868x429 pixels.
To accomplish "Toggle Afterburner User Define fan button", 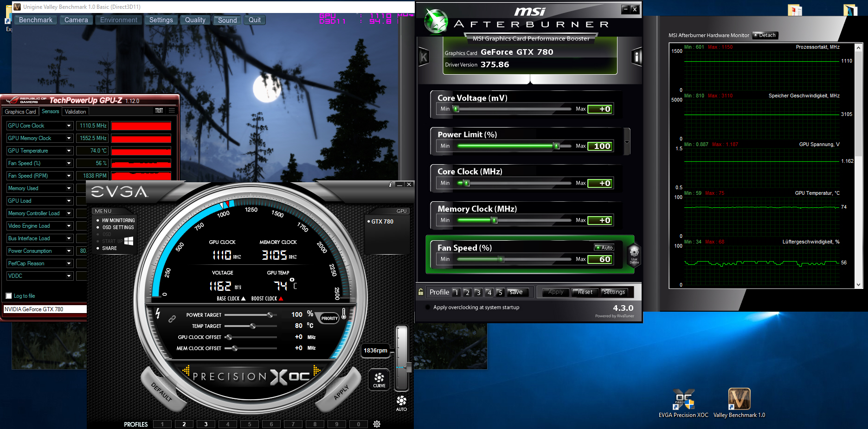I will click(634, 255).
